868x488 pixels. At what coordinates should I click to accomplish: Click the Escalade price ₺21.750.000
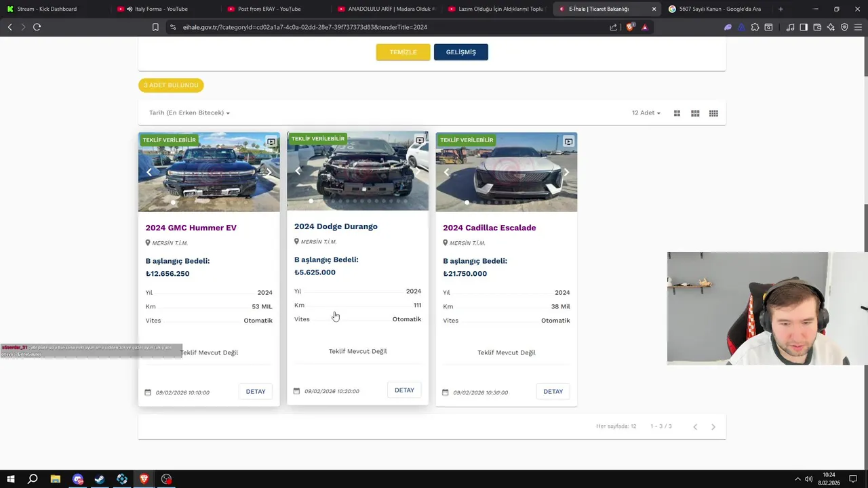[465, 274]
